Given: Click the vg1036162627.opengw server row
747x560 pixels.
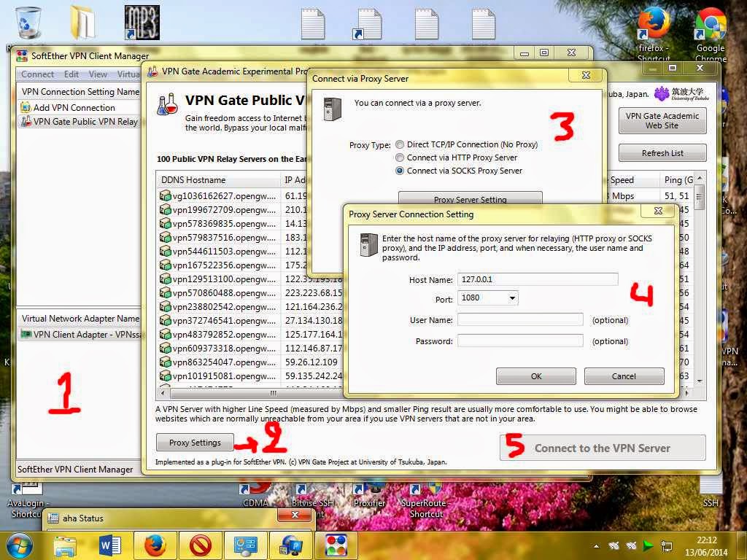Looking at the screenshot, I should (218, 195).
